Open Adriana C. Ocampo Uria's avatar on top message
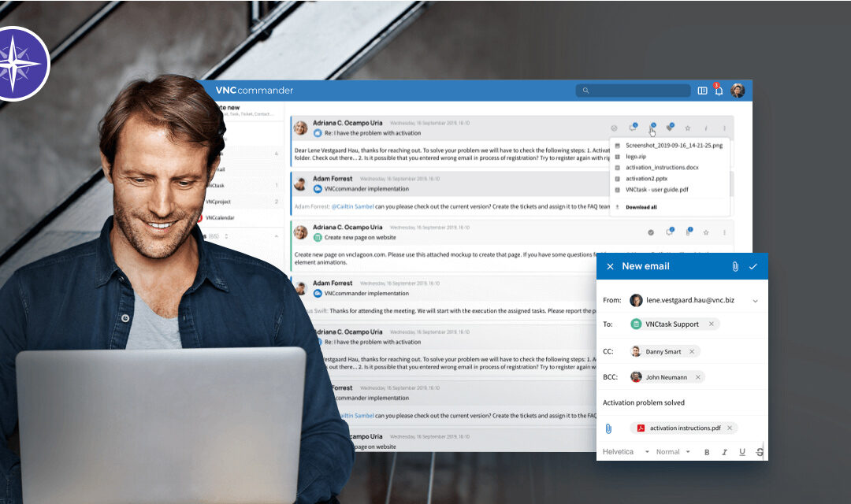 pyautogui.click(x=301, y=128)
